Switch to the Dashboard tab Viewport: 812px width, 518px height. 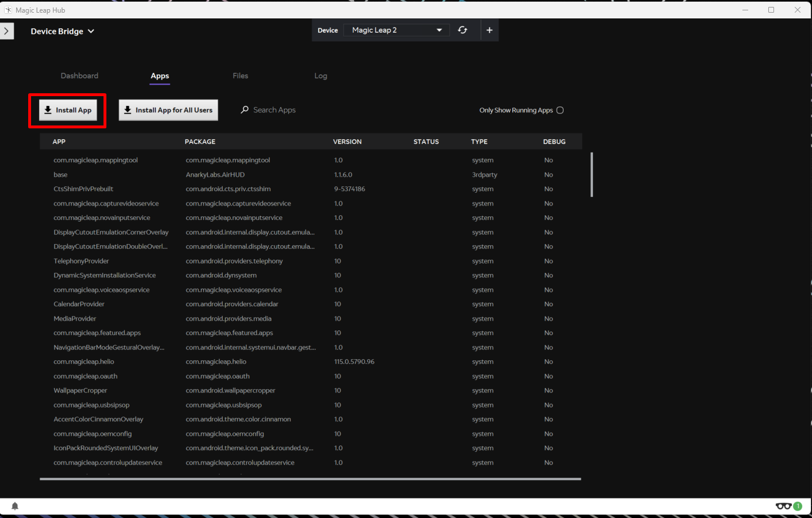coord(79,75)
